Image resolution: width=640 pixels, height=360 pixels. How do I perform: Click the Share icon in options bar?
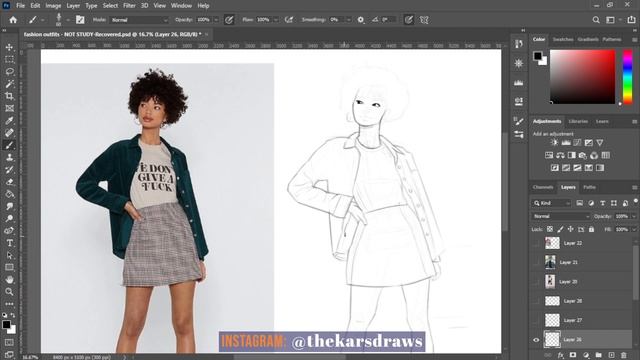[631, 20]
